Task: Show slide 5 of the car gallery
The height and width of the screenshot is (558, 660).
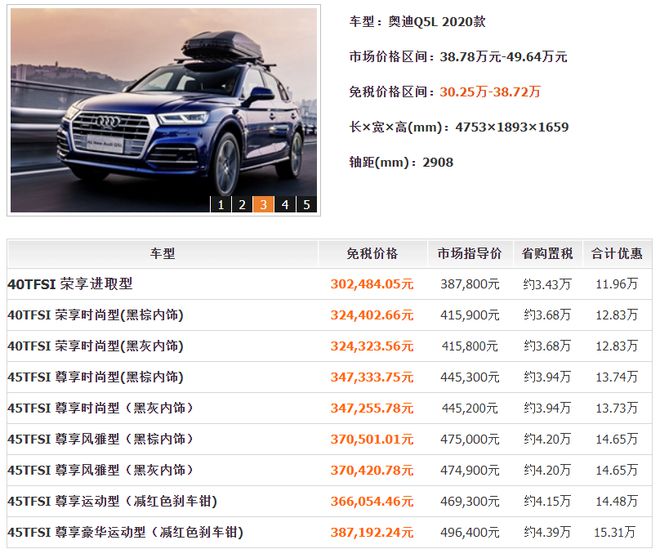Action: [307, 205]
